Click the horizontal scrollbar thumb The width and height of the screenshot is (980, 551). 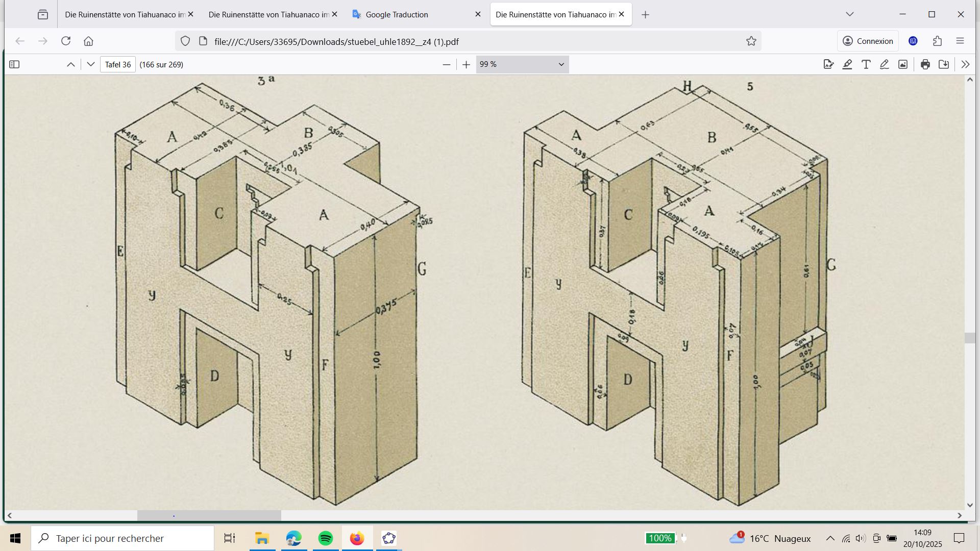[x=209, y=516]
